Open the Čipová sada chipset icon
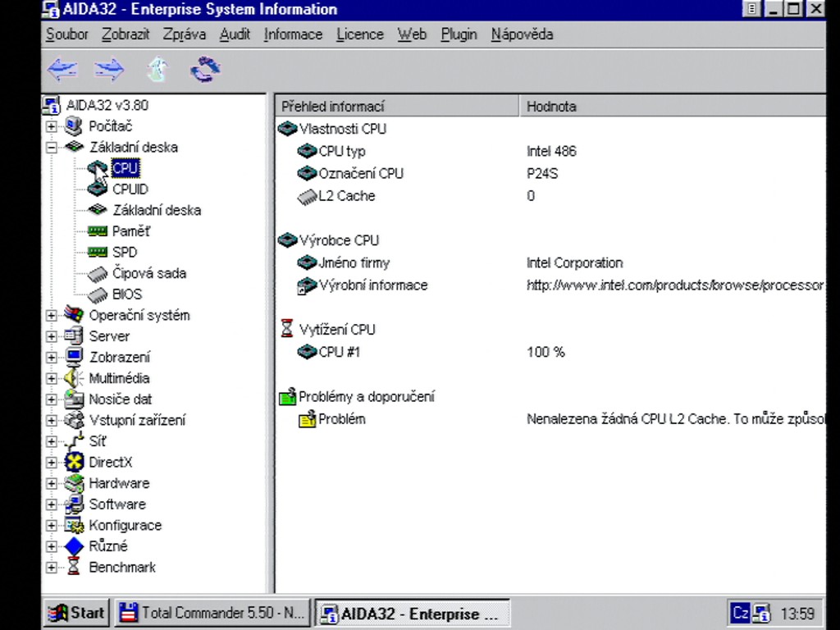Screen dimensions: 840x630 [x=98, y=274]
